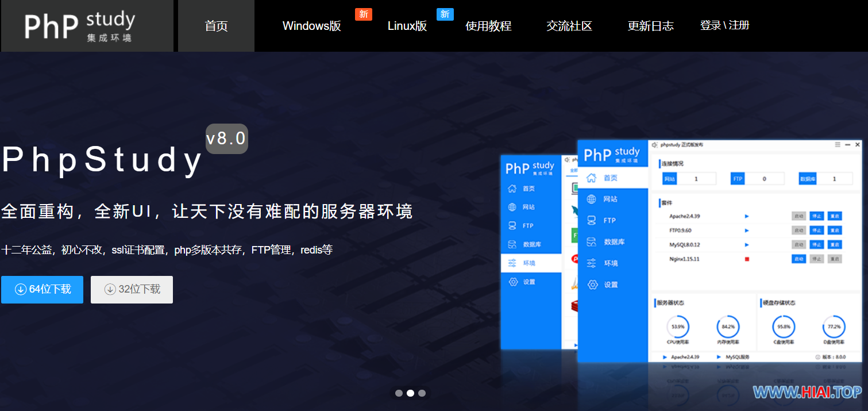Click the 注册 link in the header
868x411 pixels.
[739, 25]
